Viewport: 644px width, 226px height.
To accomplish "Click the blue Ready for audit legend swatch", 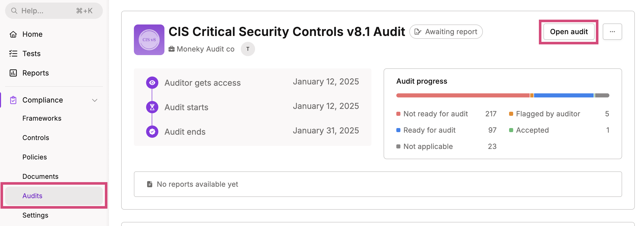I will click(x=398, y=130).
